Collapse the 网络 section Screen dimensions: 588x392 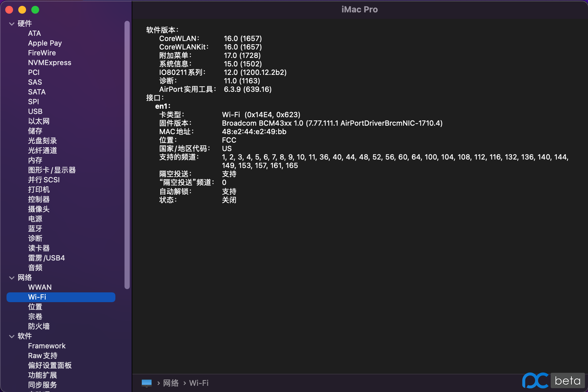pos(12,278)
